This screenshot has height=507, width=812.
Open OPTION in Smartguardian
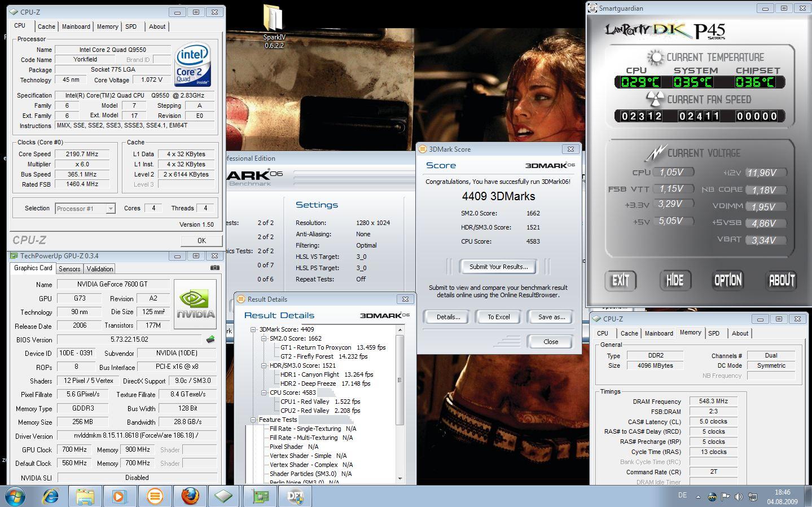pos(728,280)
